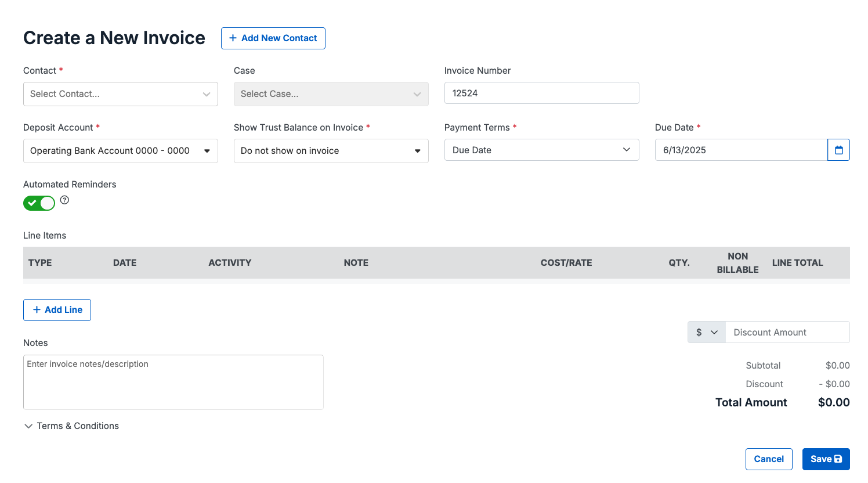
Task: Open the Payment Terms dropdown
Action: [541, 149]
